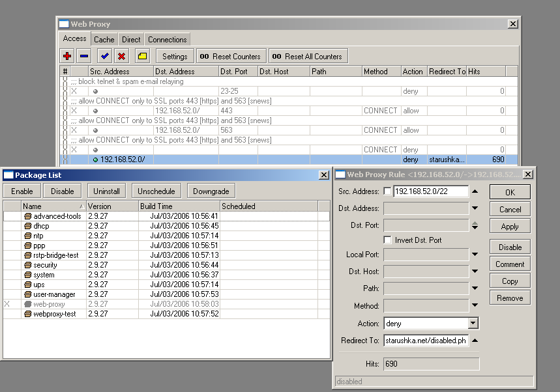Open the Connections tab
This screenshot has width=560, height=392.
click(167, 39)
